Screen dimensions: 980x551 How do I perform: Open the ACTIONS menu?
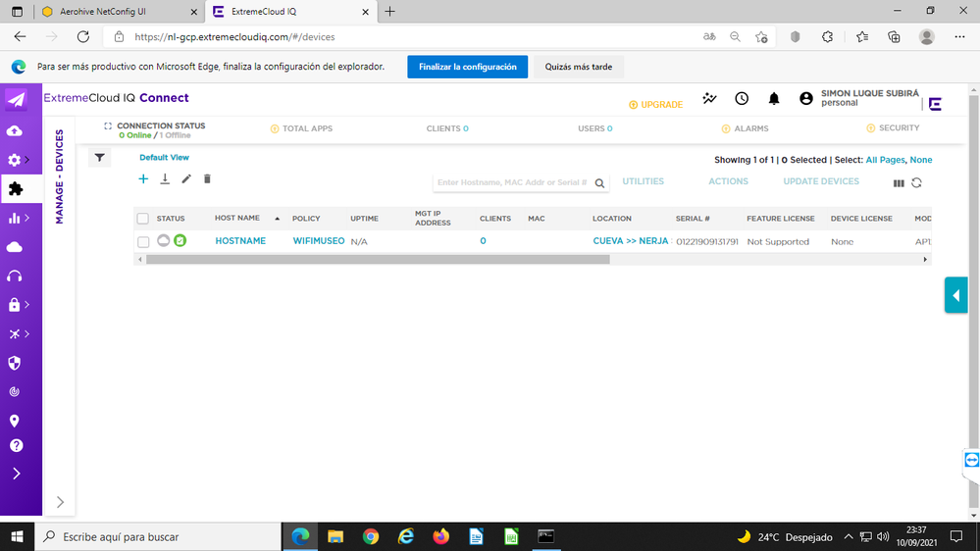pos(728,181)
